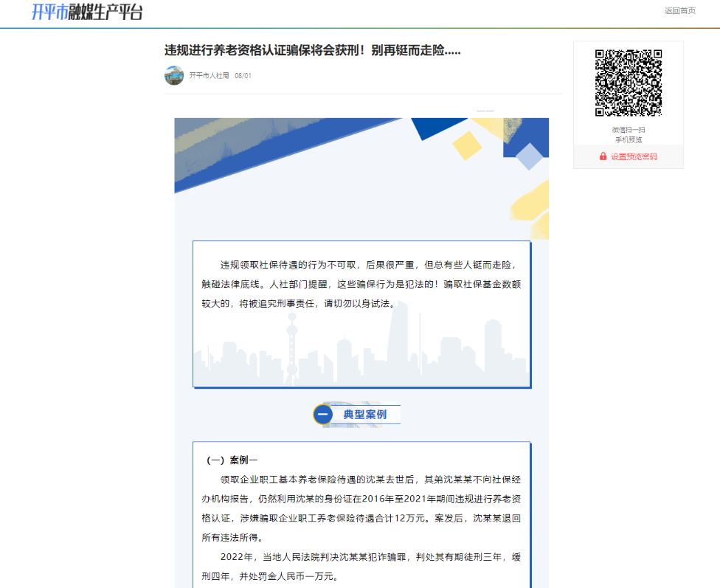Click the 2022年 court verdict paragraph
The height and width of the screenshot is (588, 720).
pyautogui.click(x=361, y=566)
